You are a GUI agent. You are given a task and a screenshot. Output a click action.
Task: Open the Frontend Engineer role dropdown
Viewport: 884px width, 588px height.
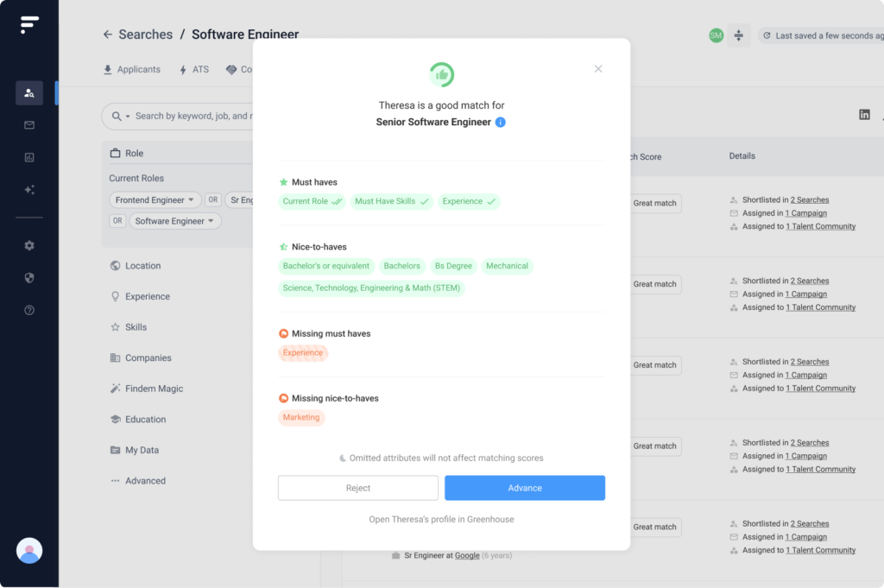pos(155,199)
